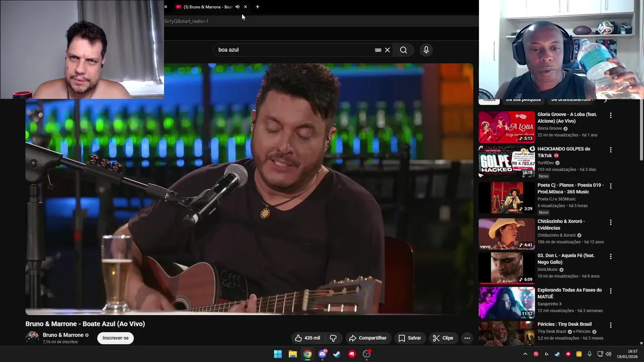Open more actions ellipsis under video

point(467,338)
